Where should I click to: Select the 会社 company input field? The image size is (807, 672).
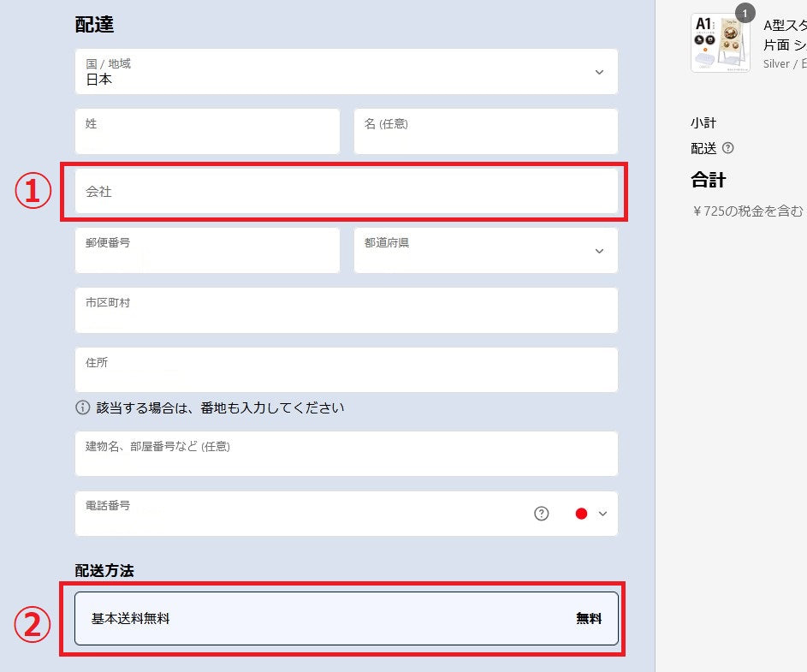[346, 192]
